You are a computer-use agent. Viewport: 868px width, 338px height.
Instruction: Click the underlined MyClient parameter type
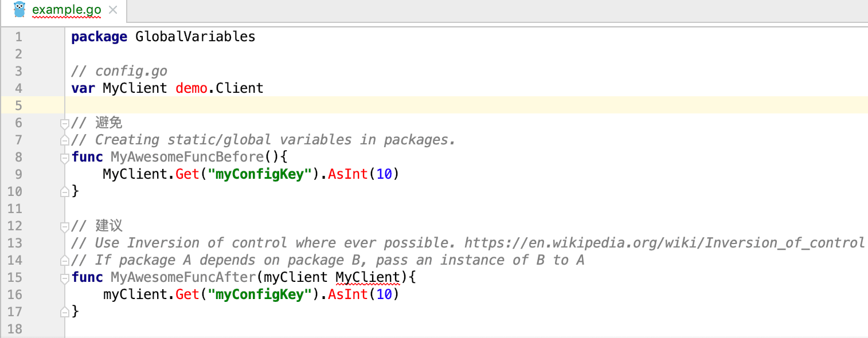pyautogui.click(x=367, y=278)
